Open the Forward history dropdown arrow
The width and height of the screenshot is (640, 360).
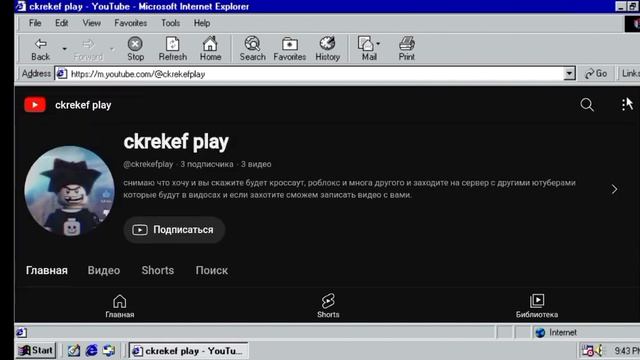click(112, 49)
